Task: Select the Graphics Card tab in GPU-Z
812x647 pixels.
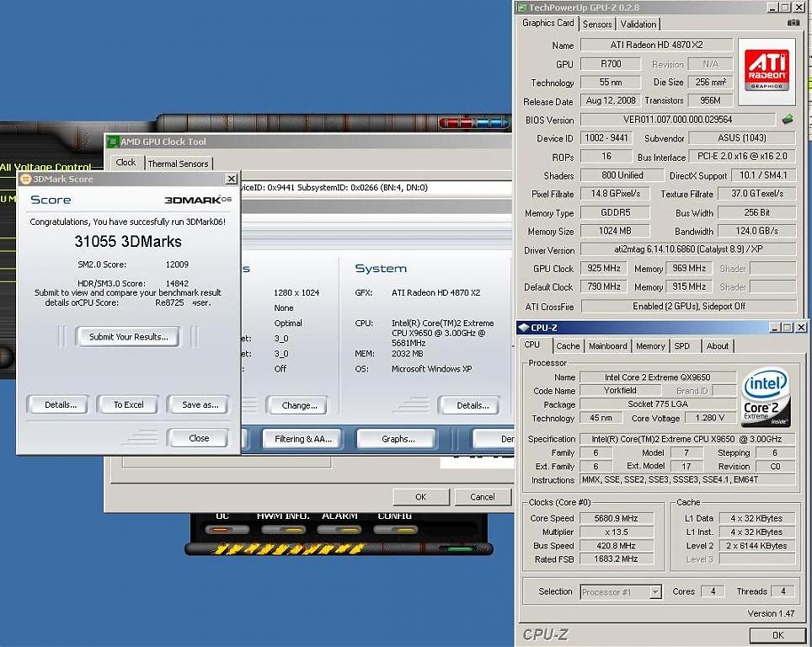Action: pos(548,23)
